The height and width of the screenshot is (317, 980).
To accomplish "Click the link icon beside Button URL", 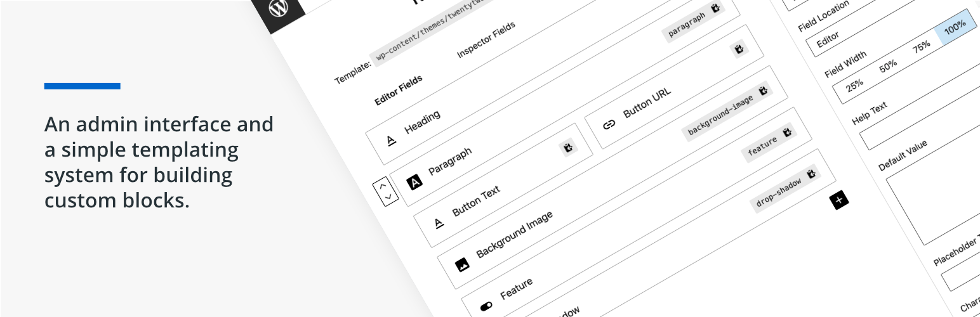I will click(x=609, y=124).
